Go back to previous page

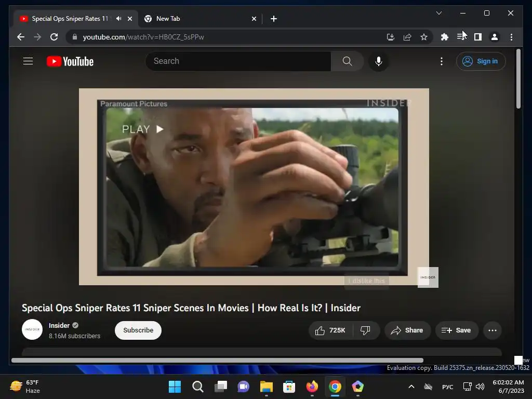(x=21, y=37)
